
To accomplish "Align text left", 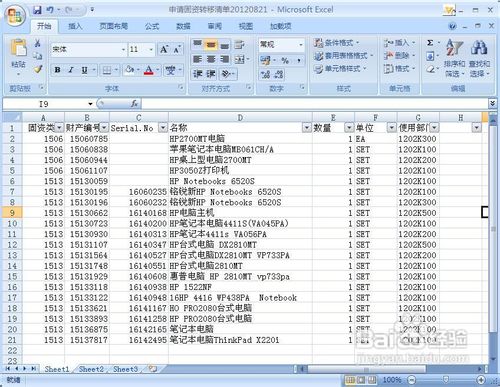I will (197, 59).
